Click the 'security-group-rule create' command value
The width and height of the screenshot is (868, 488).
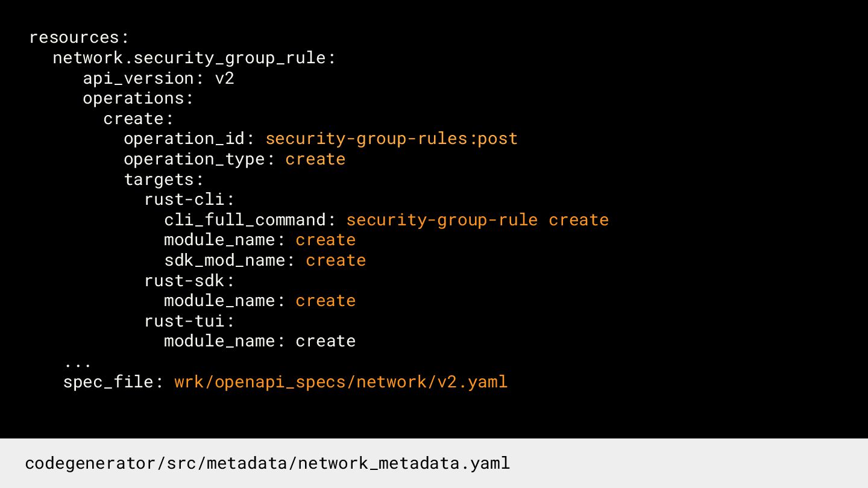477,220
